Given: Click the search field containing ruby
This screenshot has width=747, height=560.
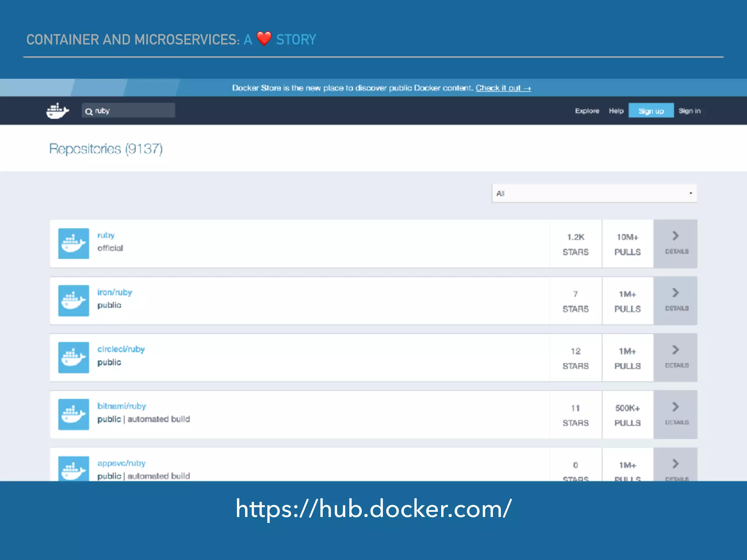Looking at the screenshot, I should (x=128, y=110).
